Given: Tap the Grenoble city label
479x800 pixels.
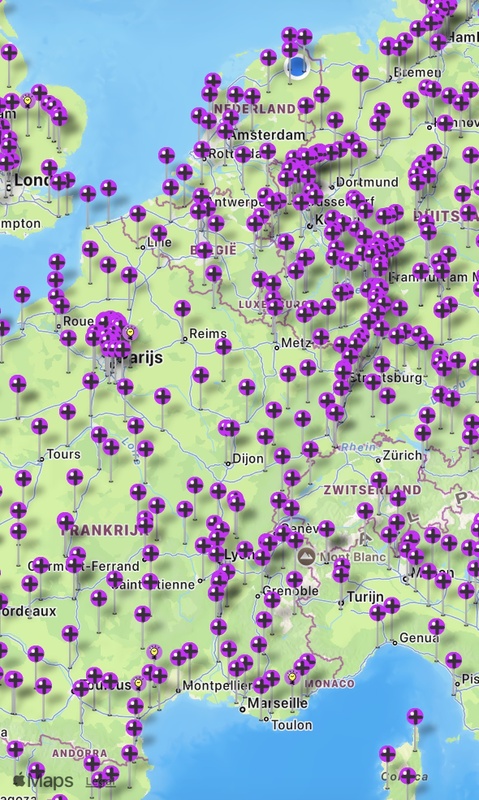Looking at the screenshot, I should click(x=290, y=591).
